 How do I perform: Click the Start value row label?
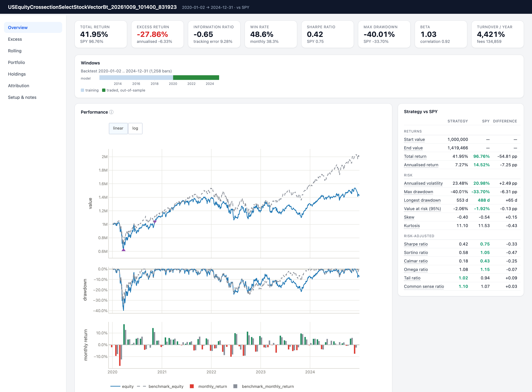tap(414, 140)
